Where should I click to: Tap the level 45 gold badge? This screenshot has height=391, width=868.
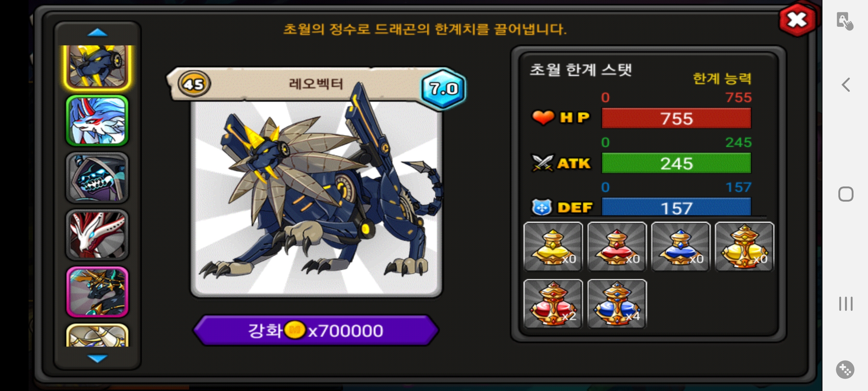coord(194,84)
